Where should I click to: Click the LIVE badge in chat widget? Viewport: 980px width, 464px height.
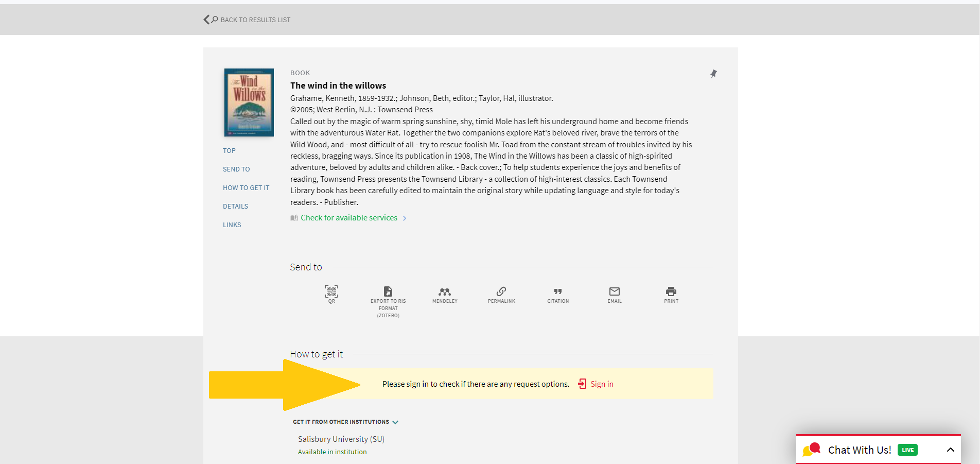click(x=907, y=450)
